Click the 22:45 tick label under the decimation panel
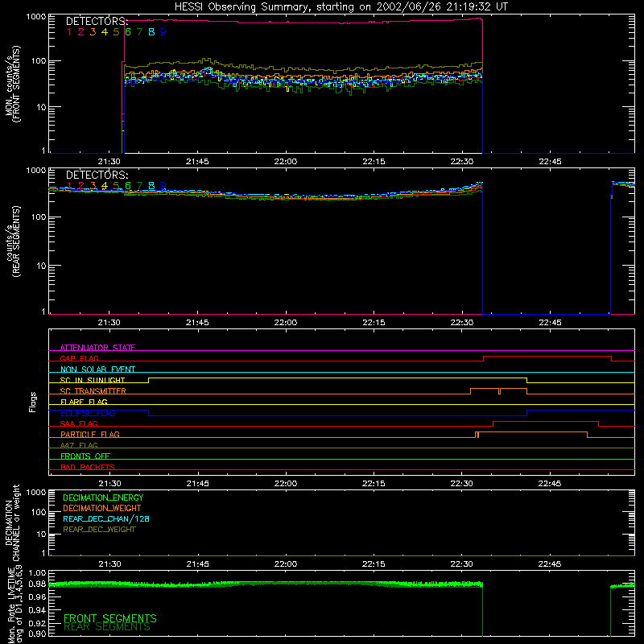The width and height of the screenshot is (644, 644). (x=550, y=564)
